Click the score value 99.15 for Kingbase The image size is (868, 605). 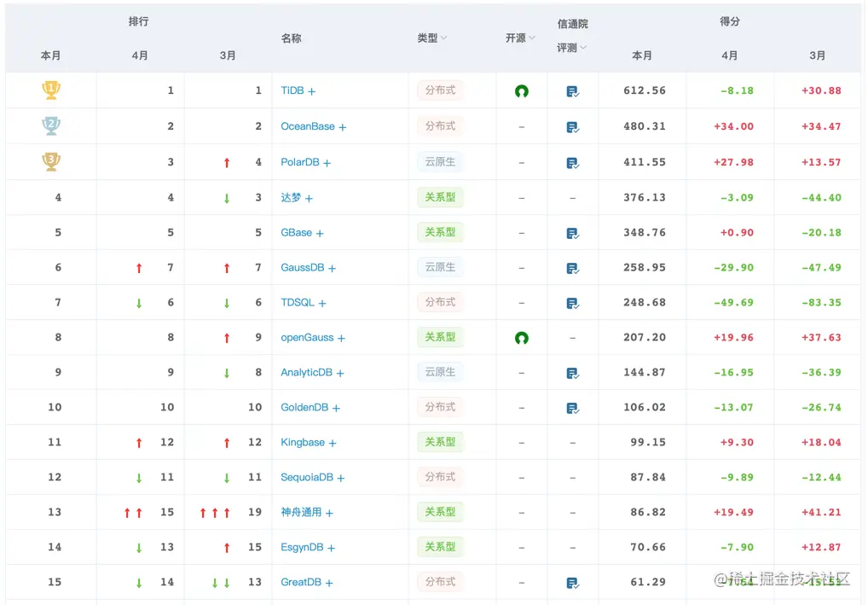(648, 442)
